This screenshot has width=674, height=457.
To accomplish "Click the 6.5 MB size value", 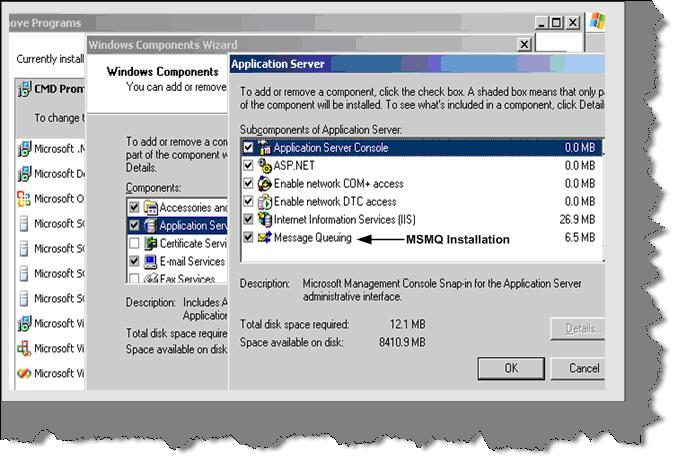I will (x=580, y=238).
